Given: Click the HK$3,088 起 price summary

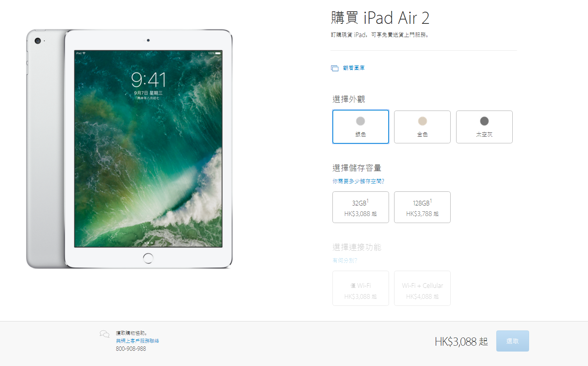Looking at the screenshot, I should tap(461, 342).
